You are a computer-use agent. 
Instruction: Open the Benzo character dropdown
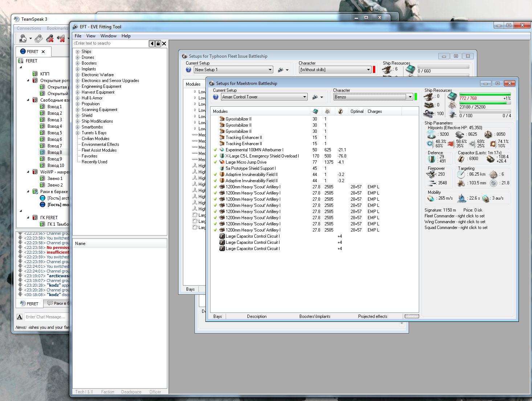point(410,97)
